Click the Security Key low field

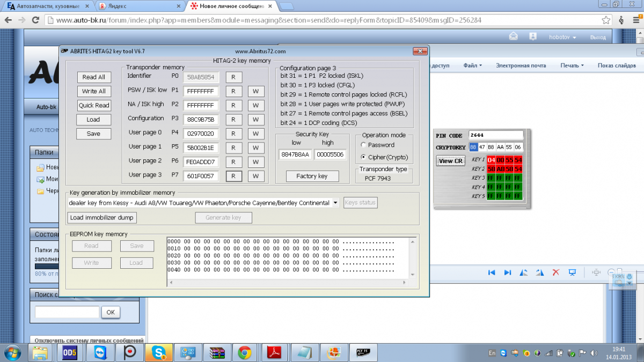(295, 154)
